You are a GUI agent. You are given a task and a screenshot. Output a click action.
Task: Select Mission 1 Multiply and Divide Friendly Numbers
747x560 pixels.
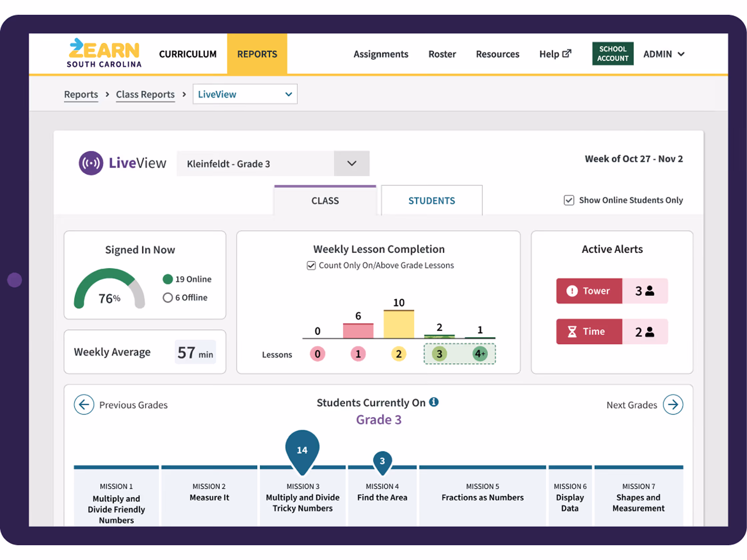(116, 496)
